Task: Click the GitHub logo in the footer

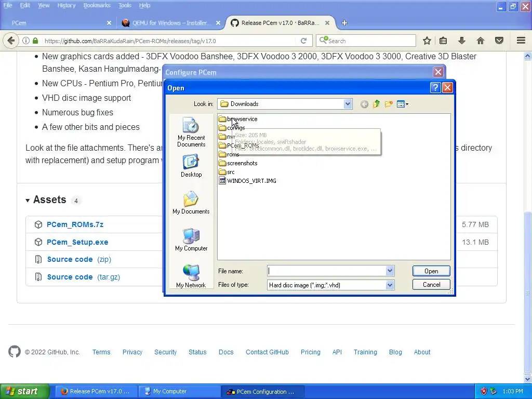Action: click(15, 352)
